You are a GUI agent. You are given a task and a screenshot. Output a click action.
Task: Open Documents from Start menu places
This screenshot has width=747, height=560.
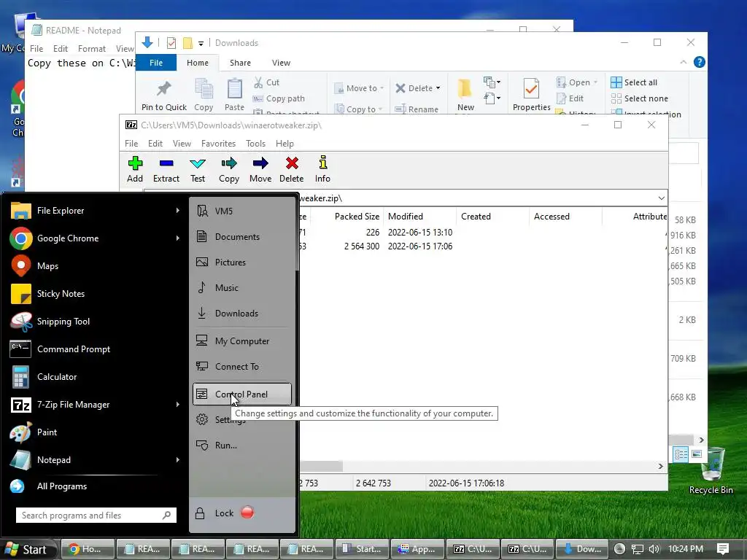(x=242, y=237)
